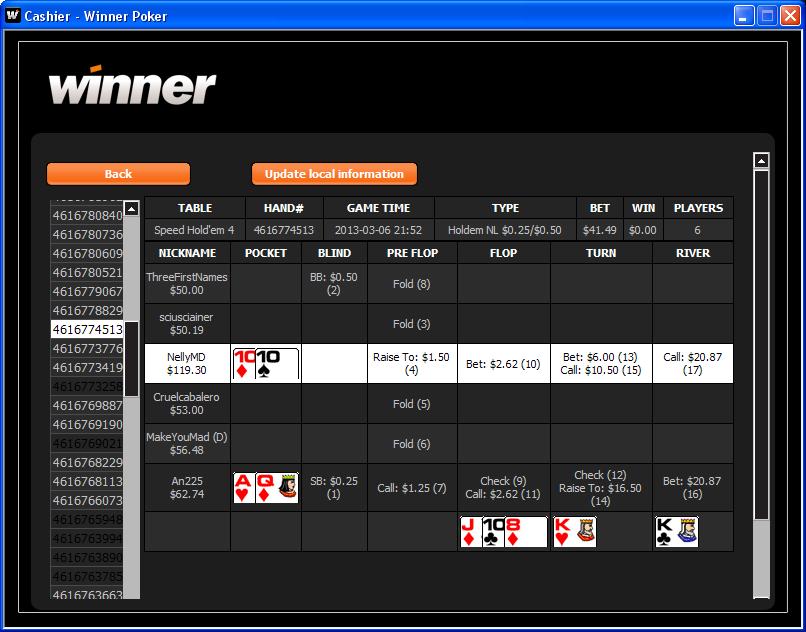Viewport: 806px width, 632px height.
Task: Click NellyMD player name cell
Action: point(187,364)
